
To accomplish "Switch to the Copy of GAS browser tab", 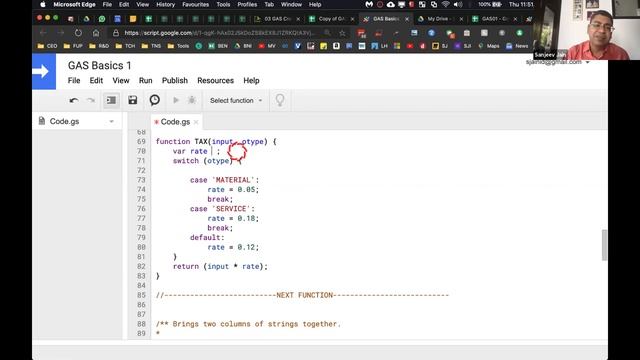I will (331, 19).
